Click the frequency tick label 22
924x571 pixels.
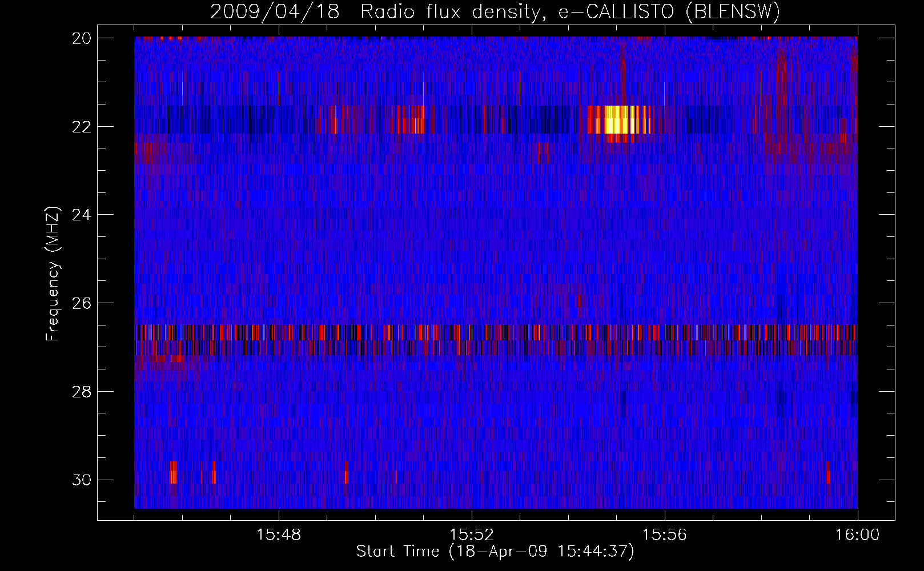pos(82,127)
